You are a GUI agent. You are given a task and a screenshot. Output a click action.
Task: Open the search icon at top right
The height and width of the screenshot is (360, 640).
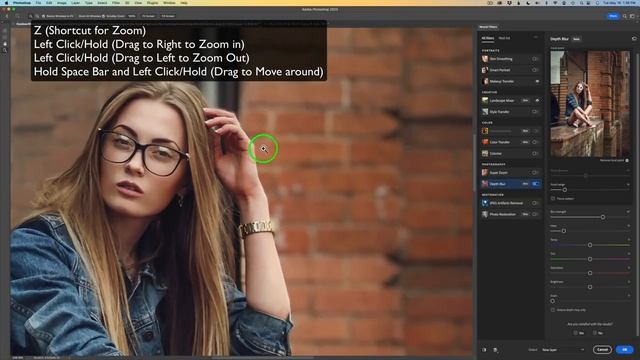pos(624,16)
